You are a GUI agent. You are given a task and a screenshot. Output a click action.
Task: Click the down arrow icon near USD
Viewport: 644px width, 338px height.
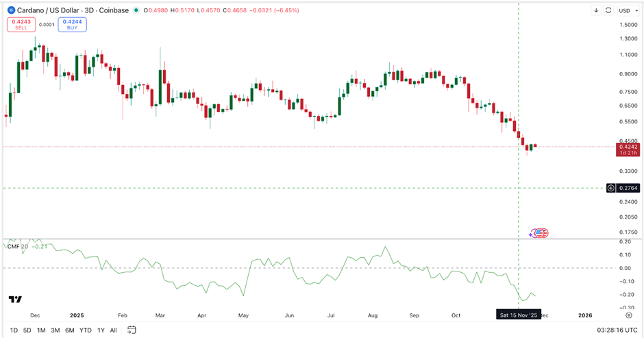(x=596, y=10)
